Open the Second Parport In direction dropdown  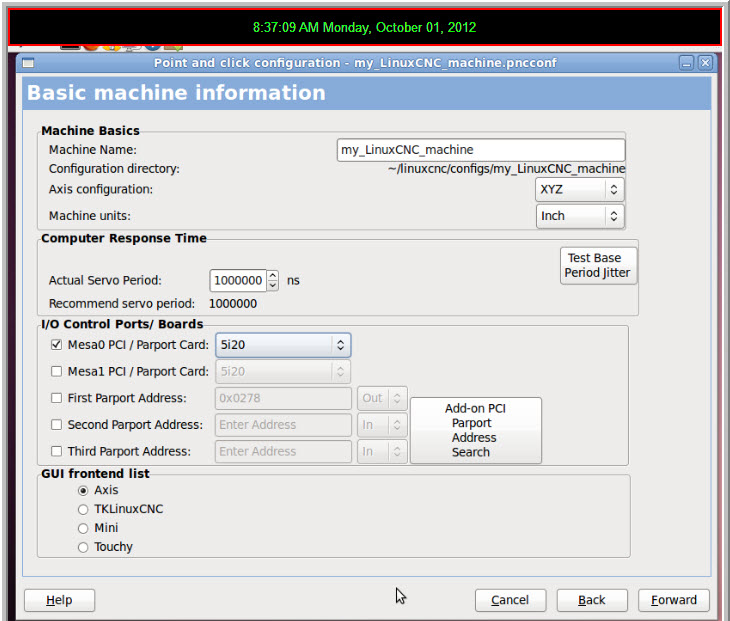(x=382, y=425)
